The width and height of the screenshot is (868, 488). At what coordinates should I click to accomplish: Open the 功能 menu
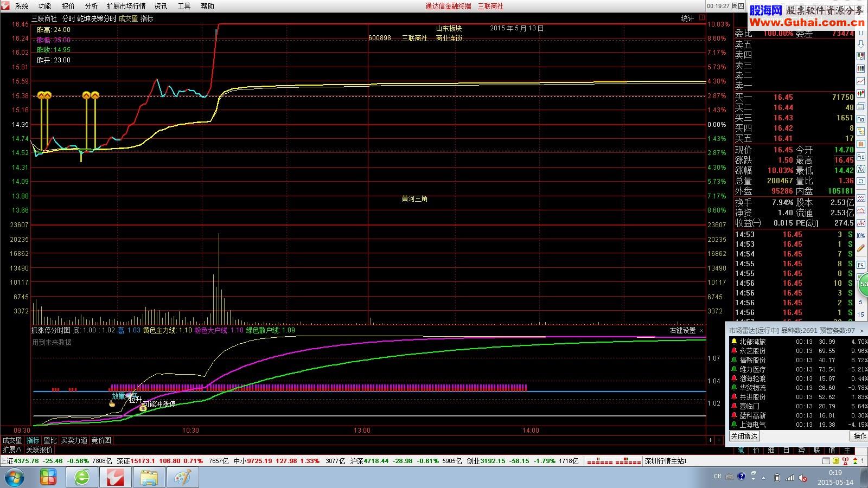tap(45, 6)
